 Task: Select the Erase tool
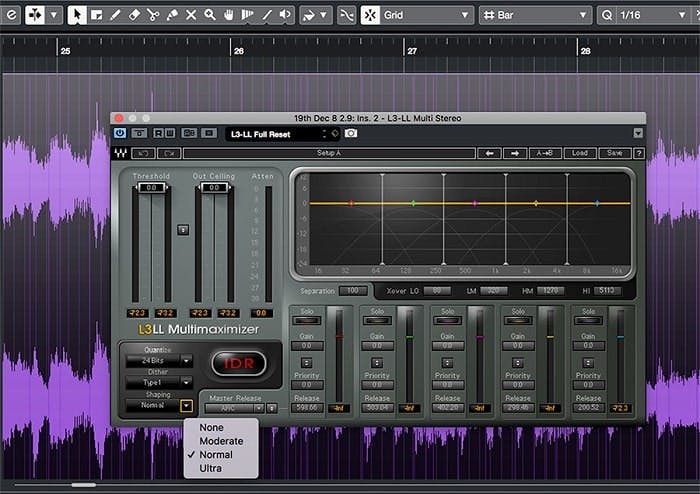134,15
